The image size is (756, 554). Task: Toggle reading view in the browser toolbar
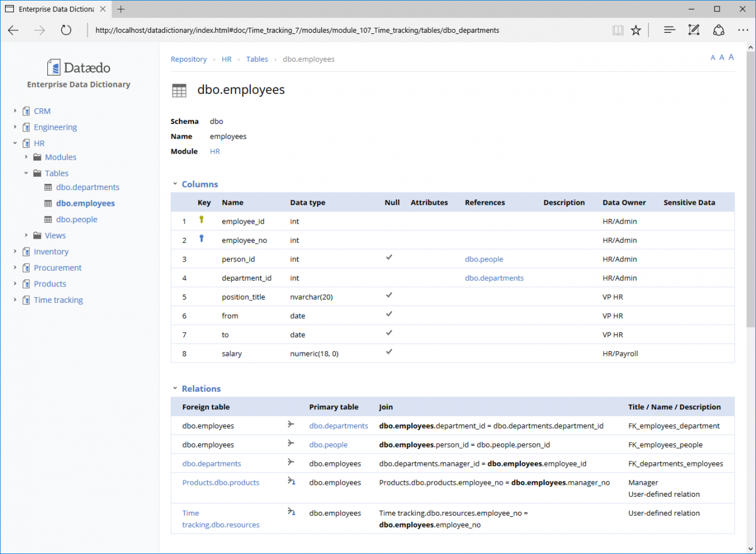pyautogui.click(x=617, y=30)
